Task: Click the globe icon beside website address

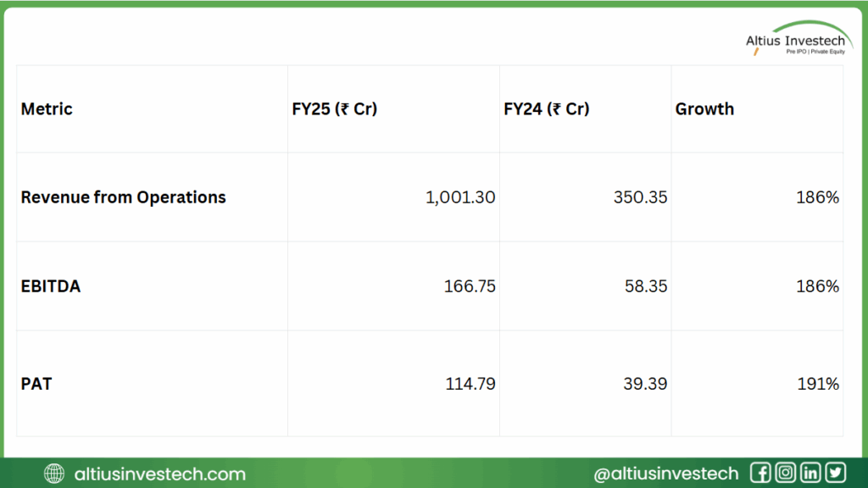Action: [54, 474]
